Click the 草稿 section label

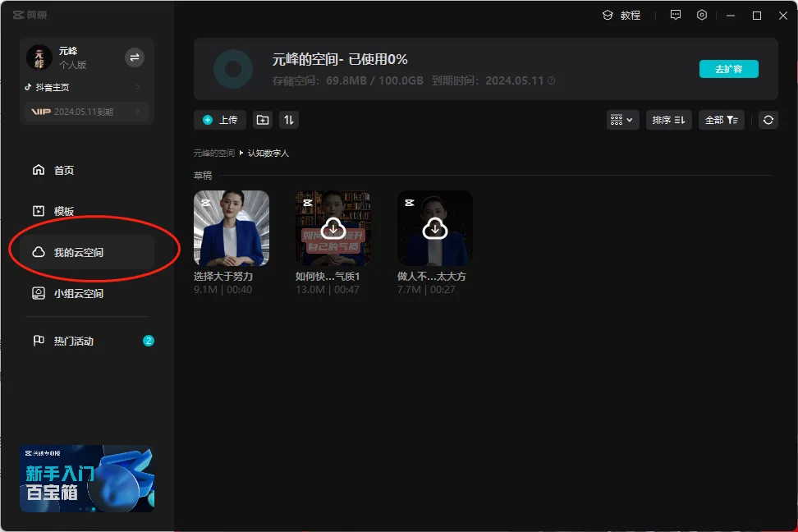[x=203, y=175]
